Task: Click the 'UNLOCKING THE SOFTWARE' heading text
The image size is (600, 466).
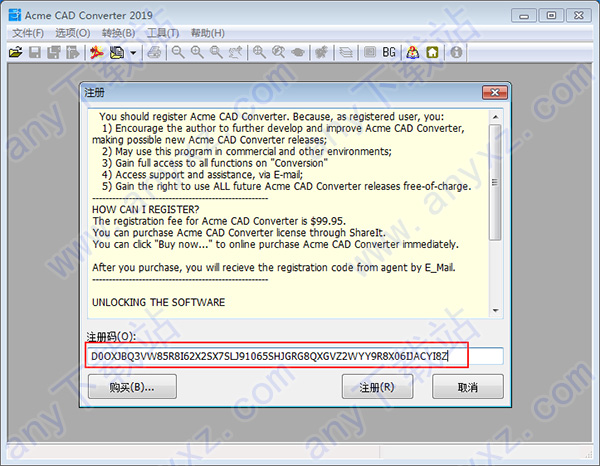Action: tap(158, 302)
